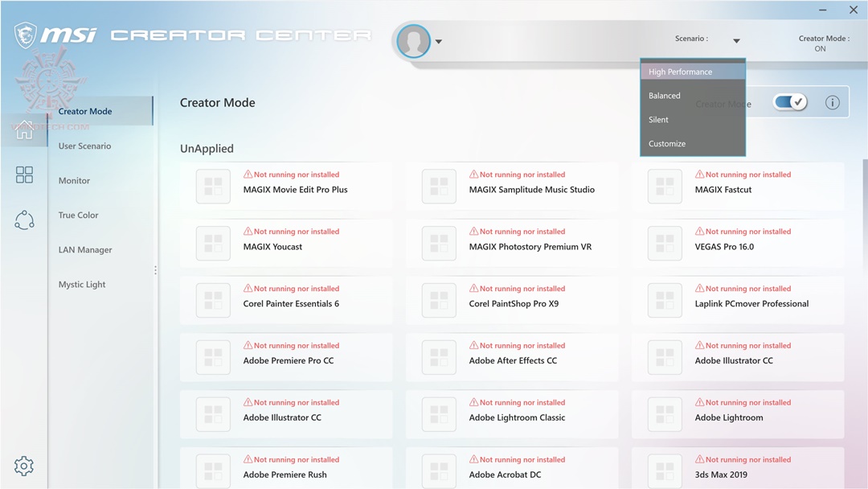This screenshot has width=868, height=489.
Task: Select 3ds Max 2019 name
Action: tap(721, 475)
